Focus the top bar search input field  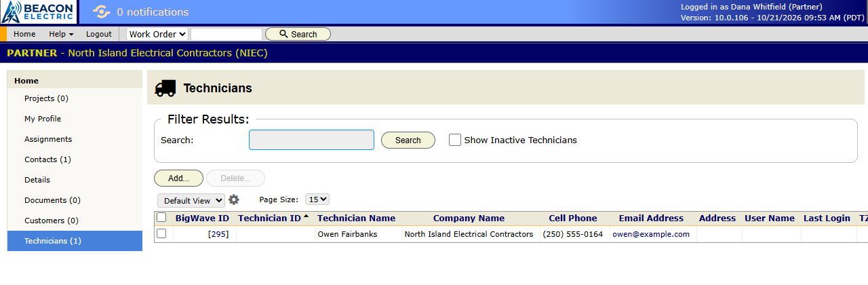click(x=226, y=34)
